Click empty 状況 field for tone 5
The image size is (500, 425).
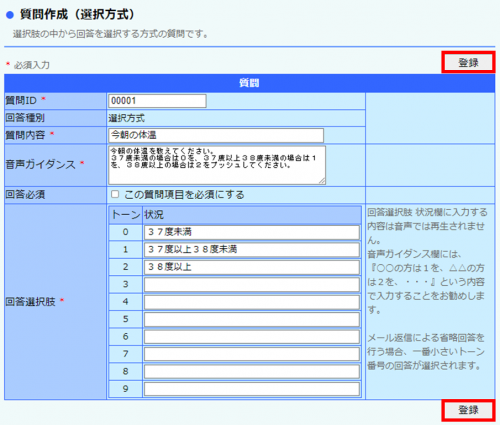252,319
